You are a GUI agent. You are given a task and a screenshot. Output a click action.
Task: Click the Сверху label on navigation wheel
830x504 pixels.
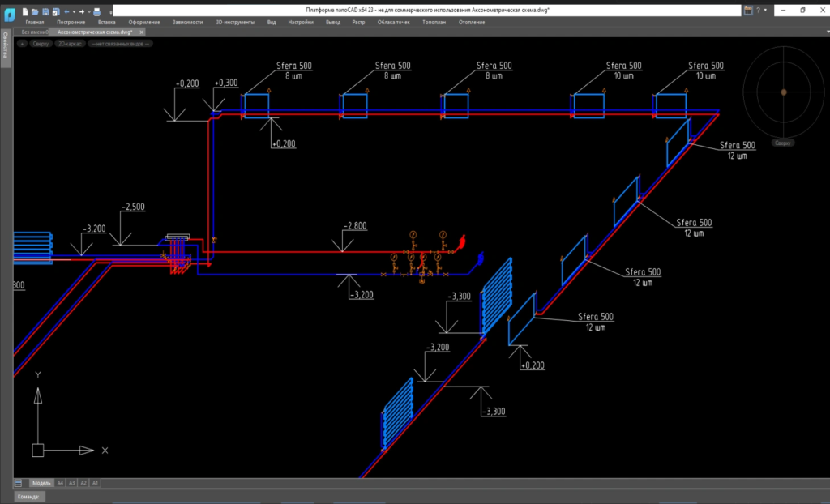tap(782, 142)
